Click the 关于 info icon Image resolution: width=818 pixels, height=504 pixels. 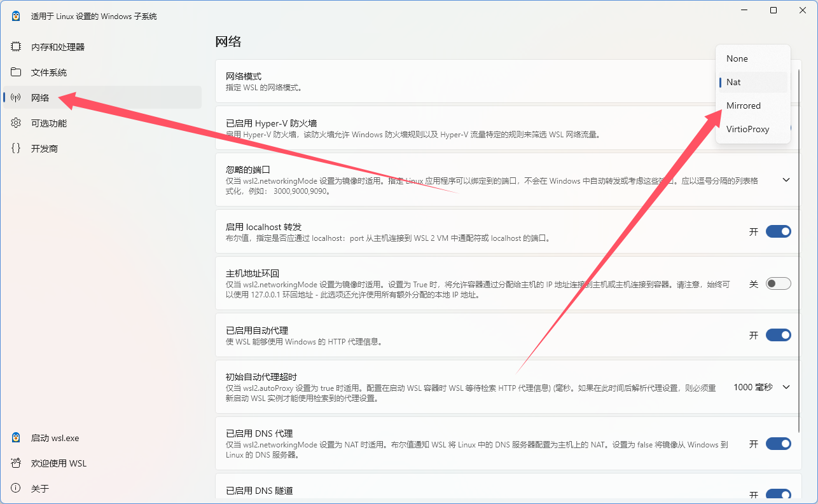16,489
